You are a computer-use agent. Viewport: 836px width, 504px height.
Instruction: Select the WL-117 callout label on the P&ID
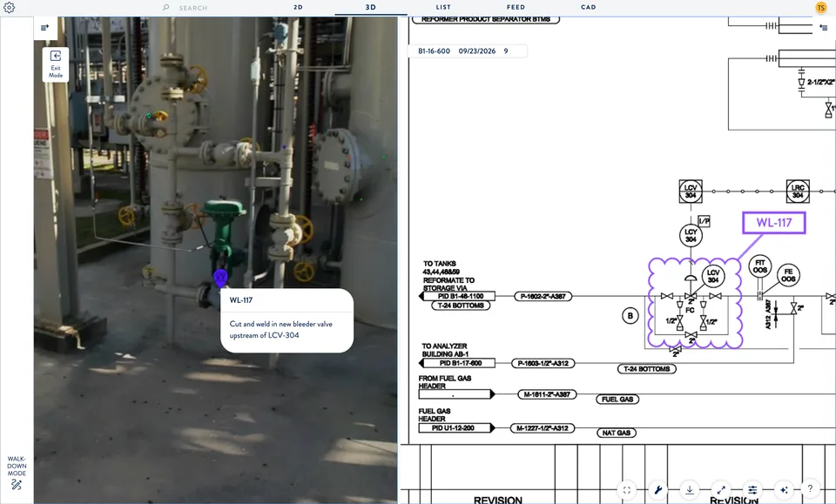click(773, 223)
